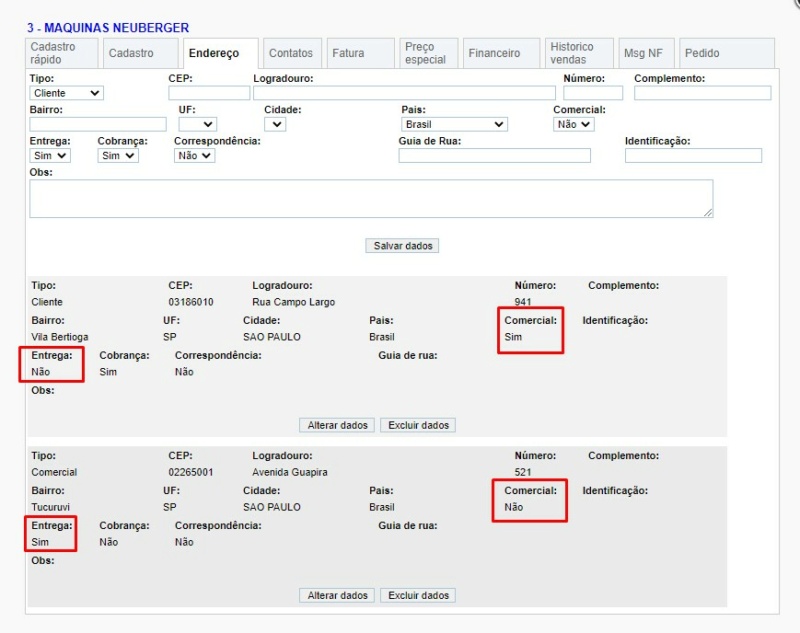Click Excluir dados for Avenida Guapira address
Screen dimensions: 800x633
(418, 595)
